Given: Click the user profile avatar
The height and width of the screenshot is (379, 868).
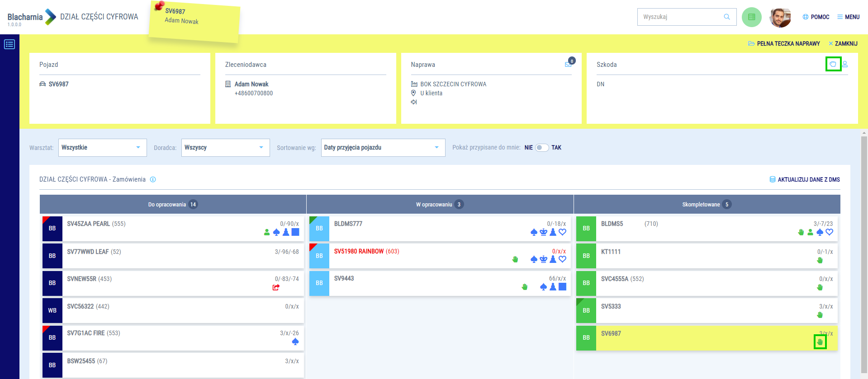Looking at the screenshot, I should pos(780,17).
